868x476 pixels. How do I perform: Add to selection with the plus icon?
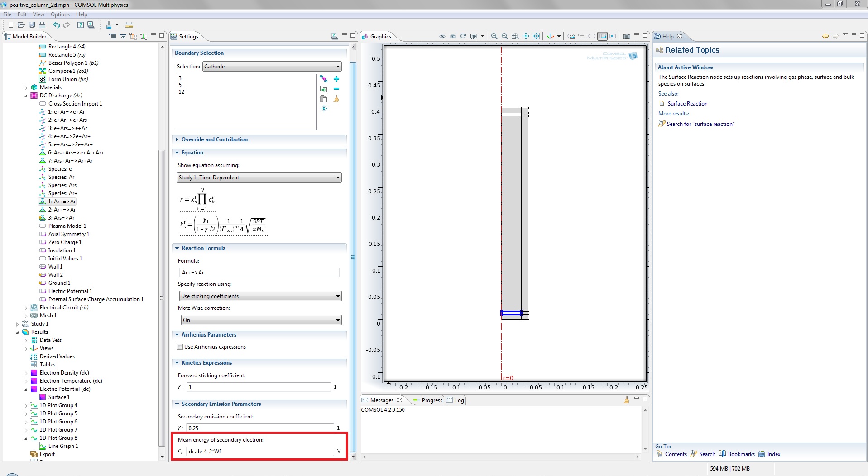[336, 79]
